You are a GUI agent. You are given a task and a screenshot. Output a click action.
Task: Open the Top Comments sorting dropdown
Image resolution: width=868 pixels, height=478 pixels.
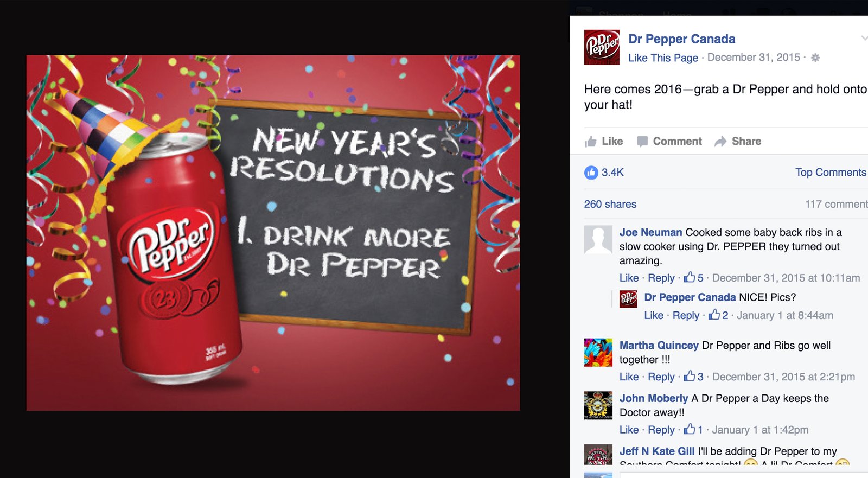(x=831, y=173)
